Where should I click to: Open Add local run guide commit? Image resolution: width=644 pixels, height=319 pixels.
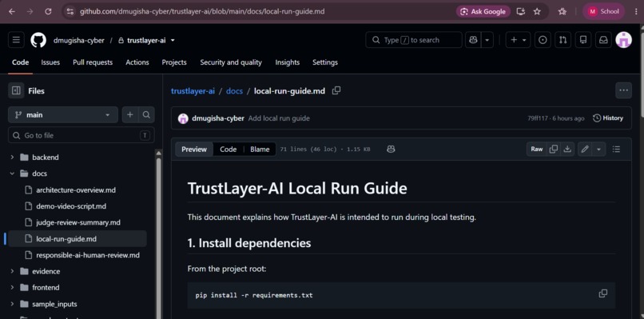[279, 118]
